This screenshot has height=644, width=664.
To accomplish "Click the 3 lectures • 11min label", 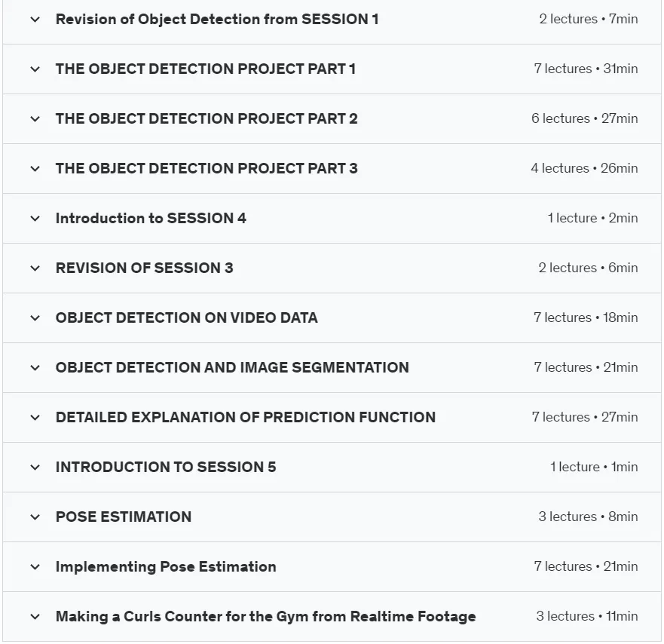I will point(587,616).
